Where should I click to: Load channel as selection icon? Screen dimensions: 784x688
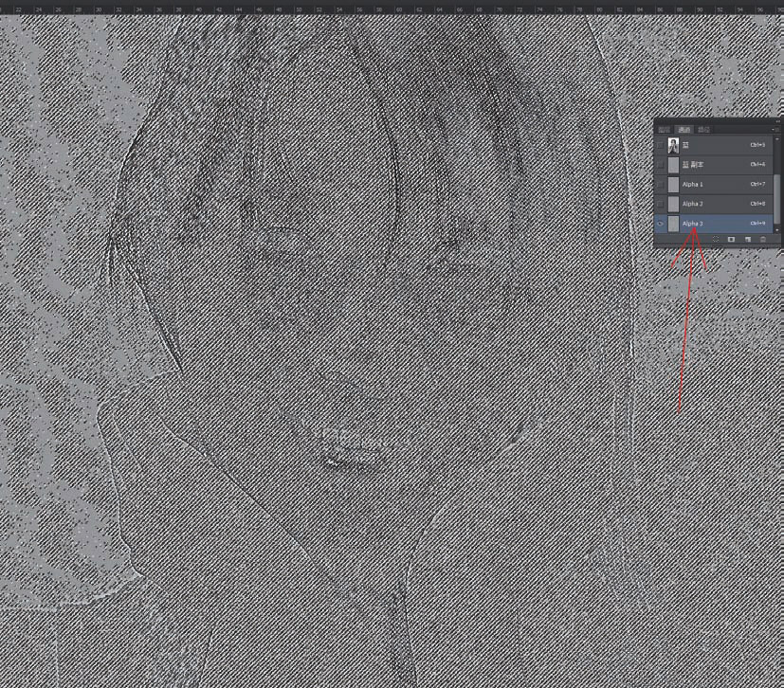[x=716, y=239]
